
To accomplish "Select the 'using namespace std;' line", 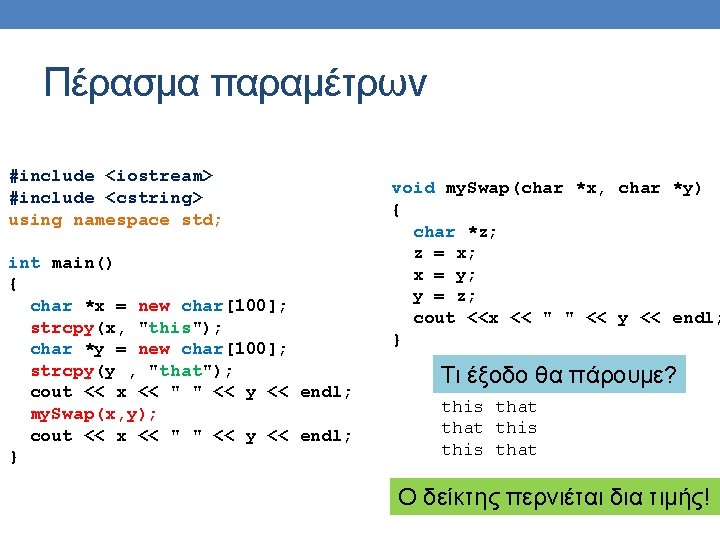I will point(115,220).
